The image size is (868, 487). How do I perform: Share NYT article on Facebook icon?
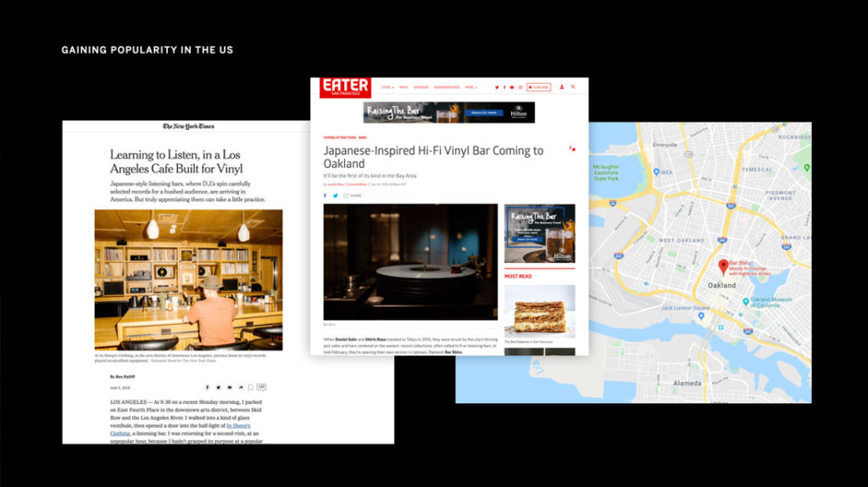tap(207, 387)
